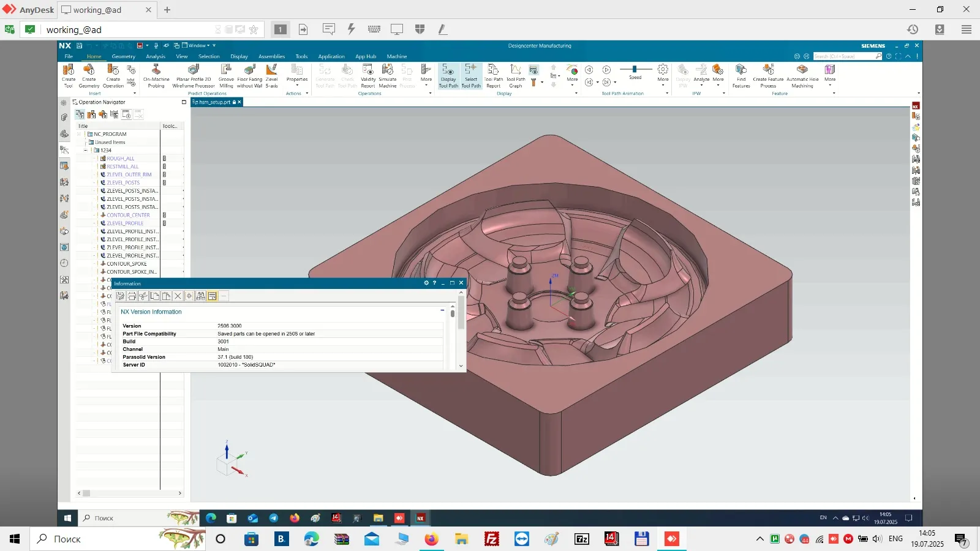Toggle word-wrap icon in Information toolbar

point(213,296)
